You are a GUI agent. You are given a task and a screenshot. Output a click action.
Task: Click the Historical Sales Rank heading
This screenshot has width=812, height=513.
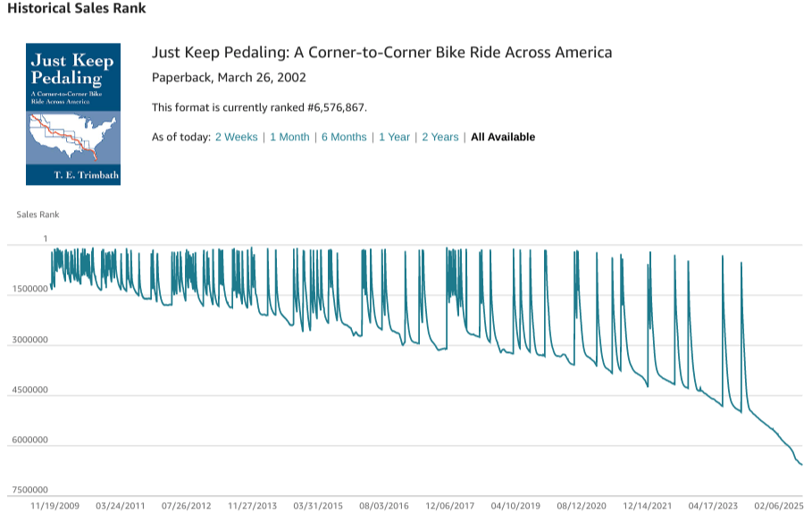pos(77,9)
